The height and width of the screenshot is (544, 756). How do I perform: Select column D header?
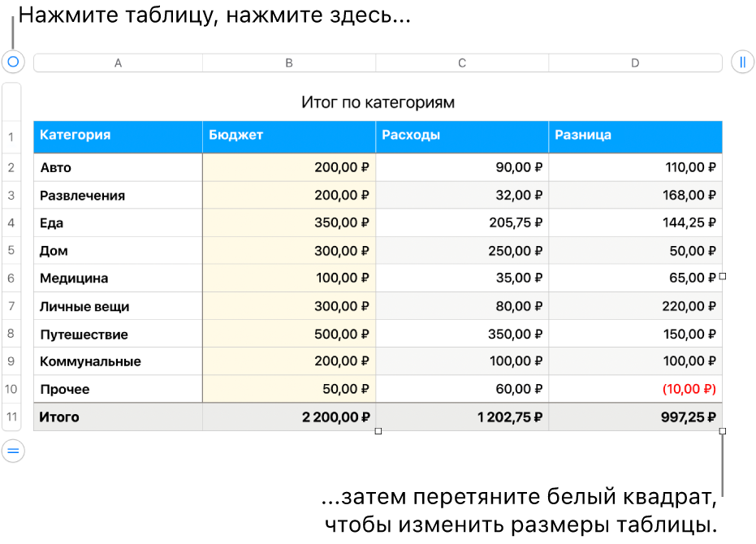click(635, 63)
